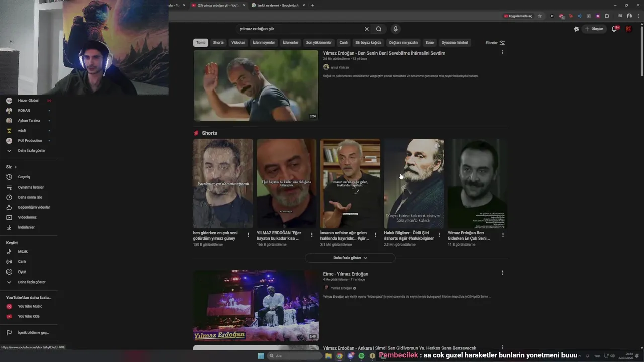This screenshot has width=644, height=362.
Task: Open the Siz section chevron
Action: coord(16,167)
